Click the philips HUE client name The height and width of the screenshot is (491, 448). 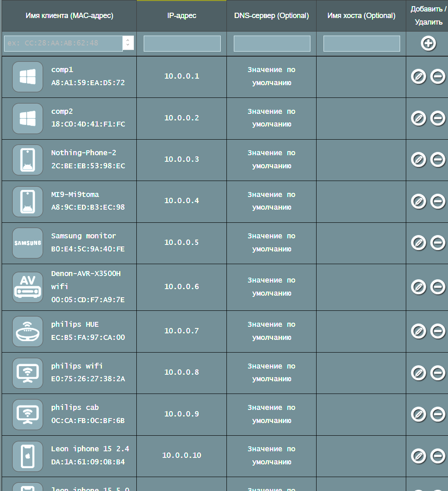coord(75,324)
